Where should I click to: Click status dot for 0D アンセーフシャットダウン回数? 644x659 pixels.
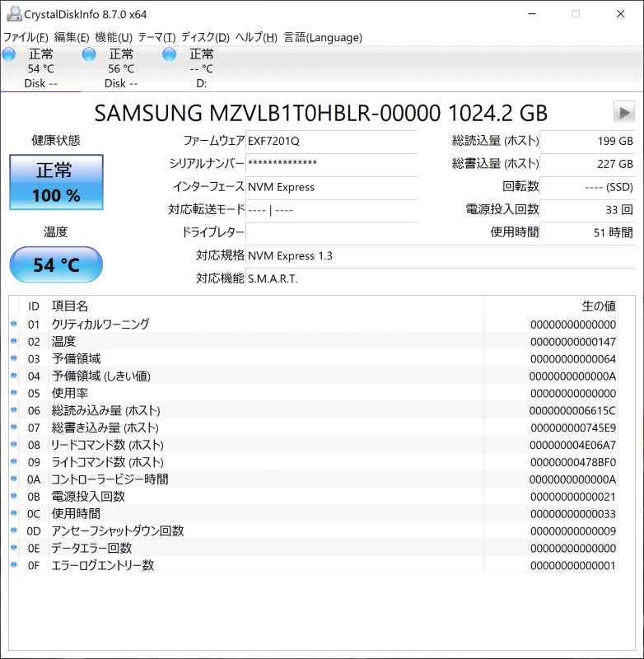[x=14, y=530]
